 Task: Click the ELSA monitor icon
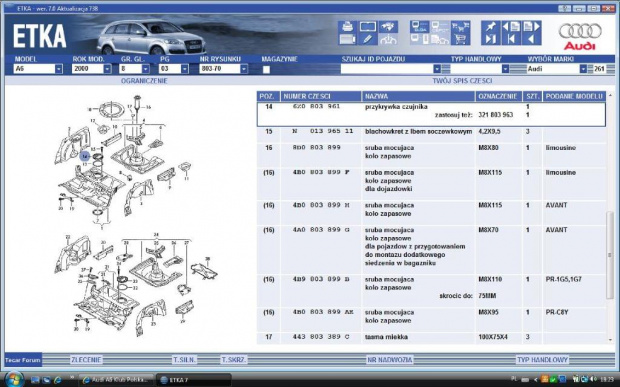420,26
